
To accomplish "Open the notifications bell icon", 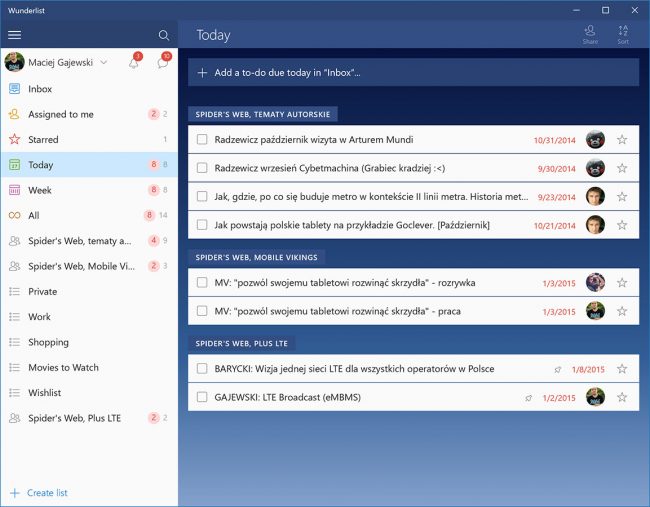I will click(x=134, y=63).
